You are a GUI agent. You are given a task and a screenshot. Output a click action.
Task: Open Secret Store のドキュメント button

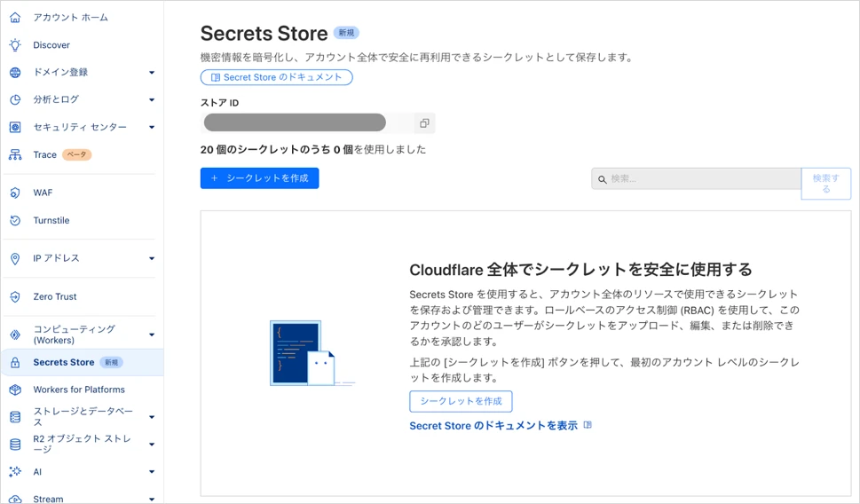276,77
